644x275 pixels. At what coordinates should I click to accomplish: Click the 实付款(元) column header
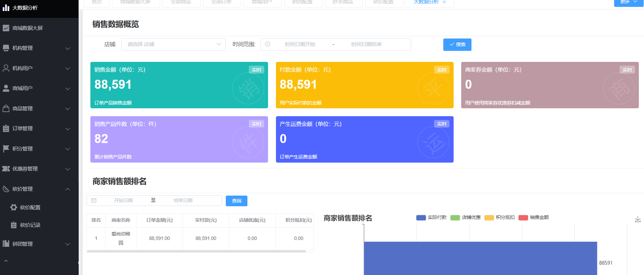coord(206,220)
